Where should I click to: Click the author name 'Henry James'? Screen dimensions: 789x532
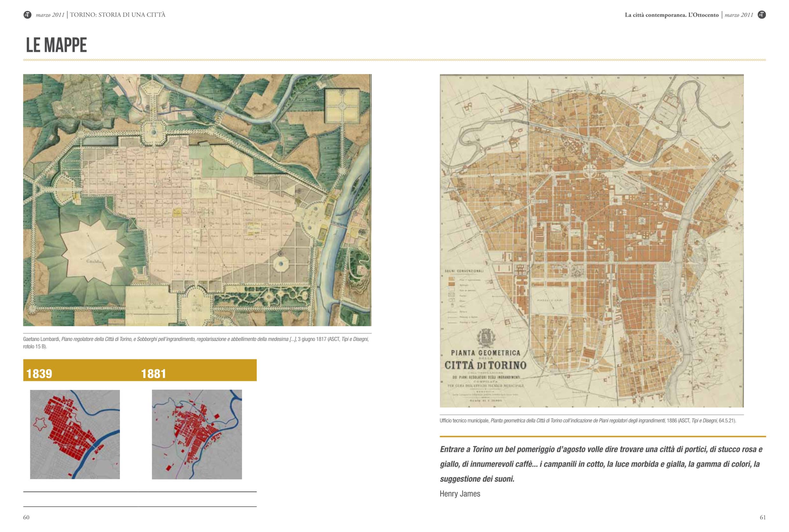460,494
